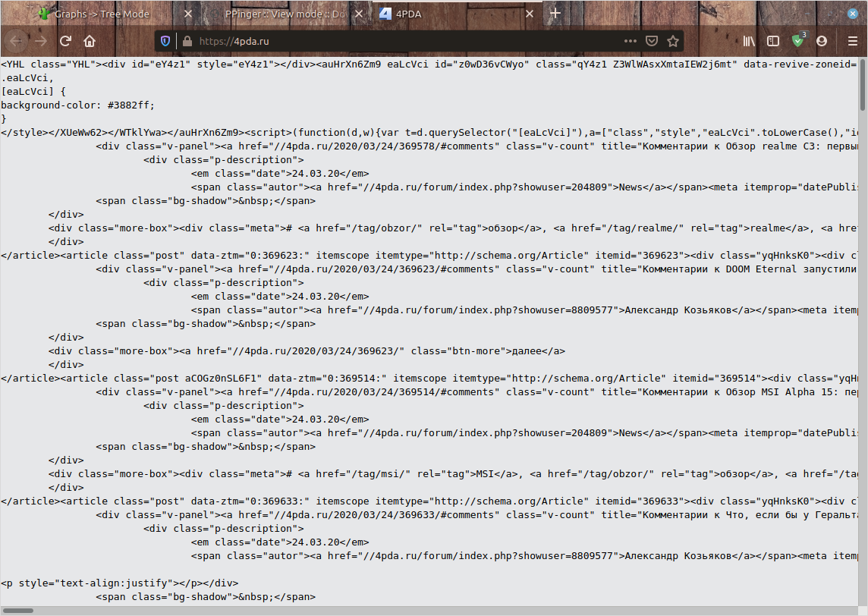View site security padlock info

(x=187, y=41)
